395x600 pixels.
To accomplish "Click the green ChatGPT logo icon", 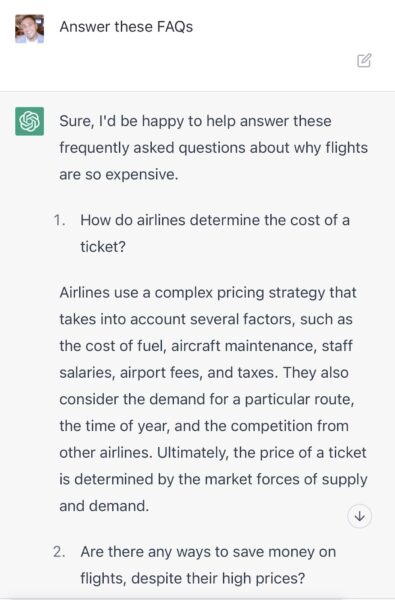I will [x=29, y=121].
